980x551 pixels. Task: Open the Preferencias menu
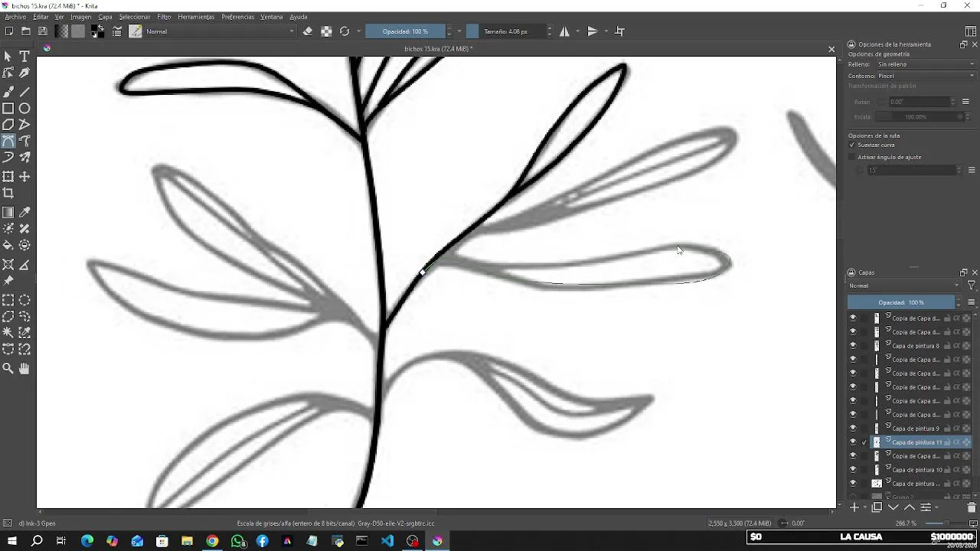pyautogui.click(x=238, y=17)
